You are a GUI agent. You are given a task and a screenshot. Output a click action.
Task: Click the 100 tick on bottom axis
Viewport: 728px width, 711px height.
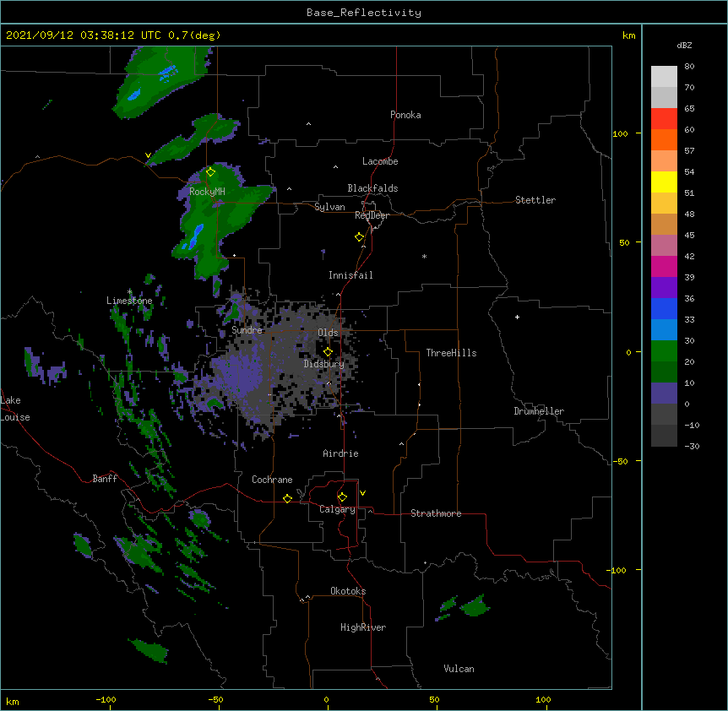(543, 699)
